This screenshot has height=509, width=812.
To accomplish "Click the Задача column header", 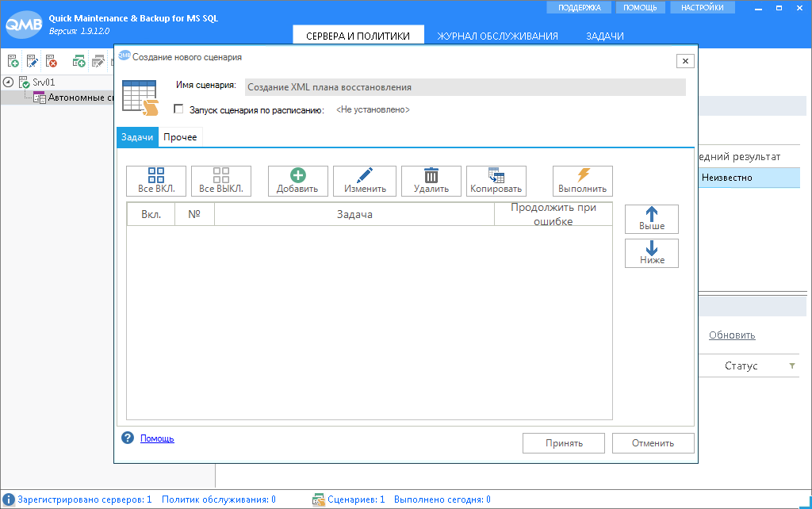I will tap(354, 214).
